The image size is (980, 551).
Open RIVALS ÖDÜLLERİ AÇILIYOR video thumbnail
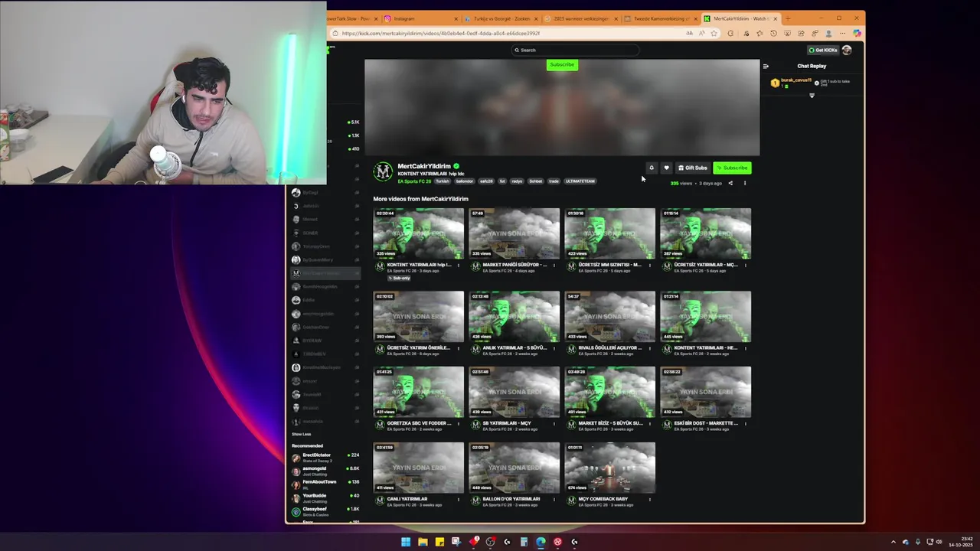pos(610,316)
